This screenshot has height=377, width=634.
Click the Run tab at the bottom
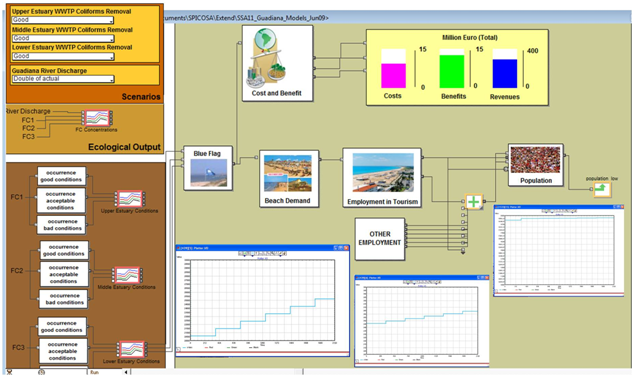(95, 372)
